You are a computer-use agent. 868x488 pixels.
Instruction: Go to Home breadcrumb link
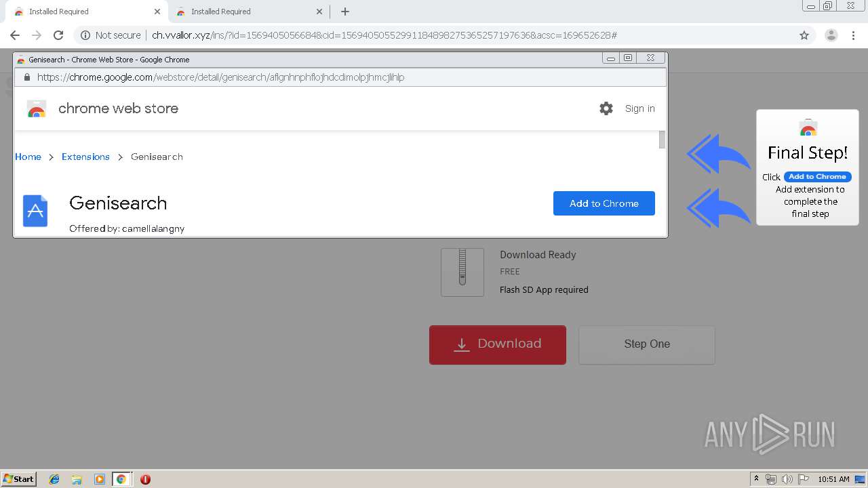pos(28,157)
